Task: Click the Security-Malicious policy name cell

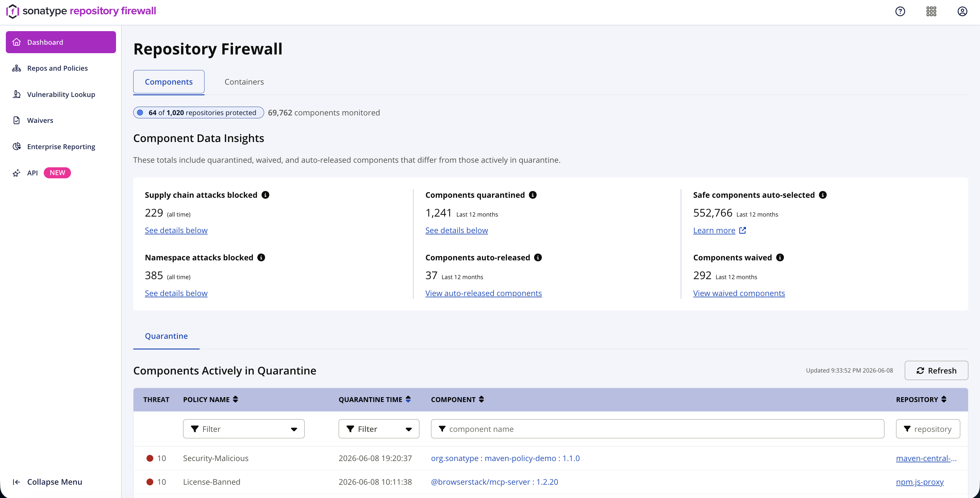Action: [x=216, y=458]
